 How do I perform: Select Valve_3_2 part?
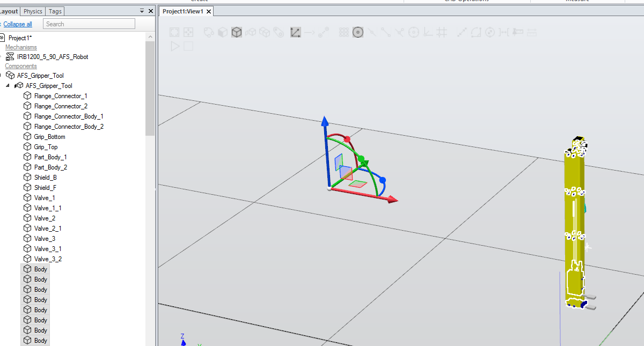pyautogui.click(x=48, y=259)
